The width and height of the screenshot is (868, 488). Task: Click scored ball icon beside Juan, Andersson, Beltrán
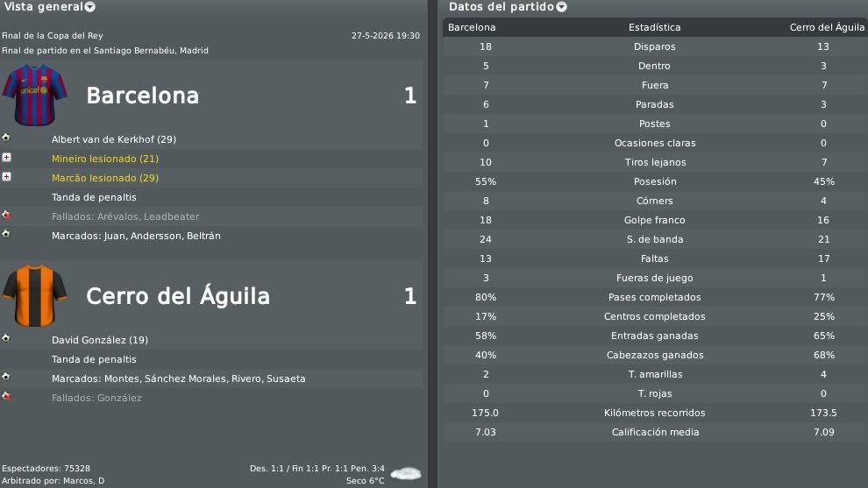pos(6,234)
